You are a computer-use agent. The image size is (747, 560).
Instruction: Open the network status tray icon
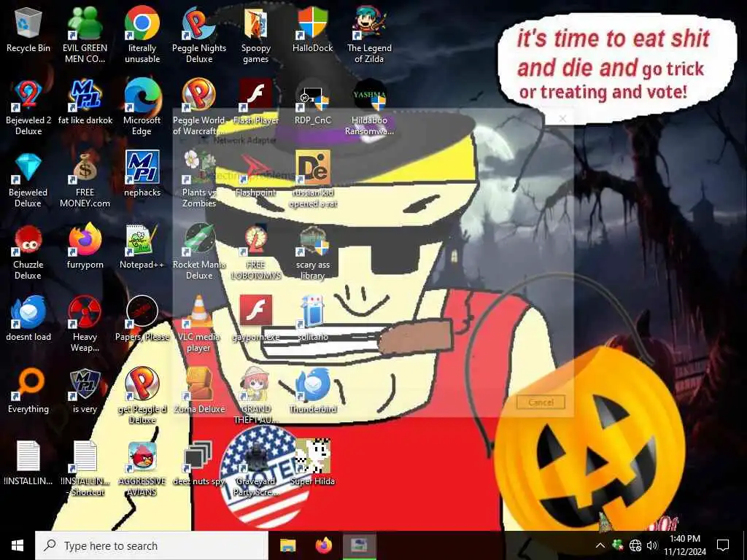635,545
